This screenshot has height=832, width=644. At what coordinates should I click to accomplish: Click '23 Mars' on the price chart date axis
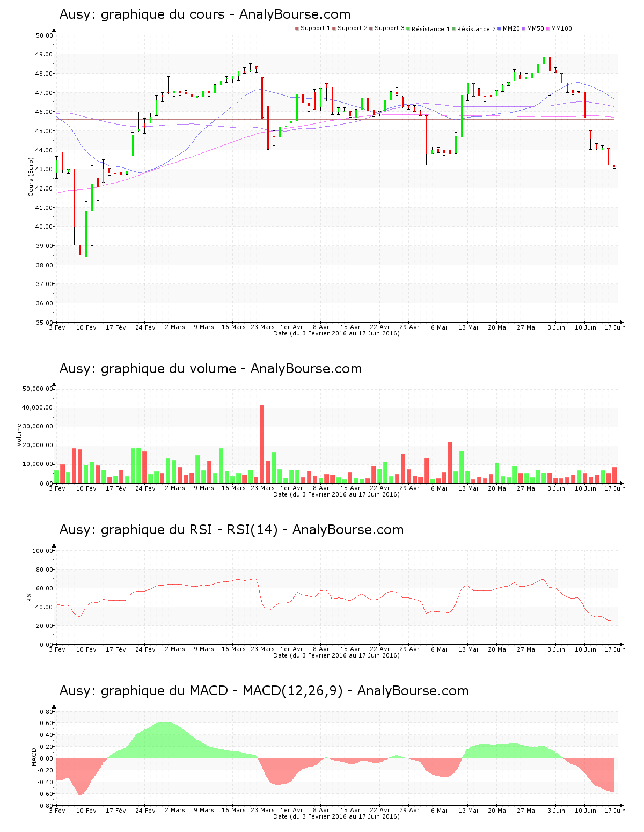[x=263, y=327]
